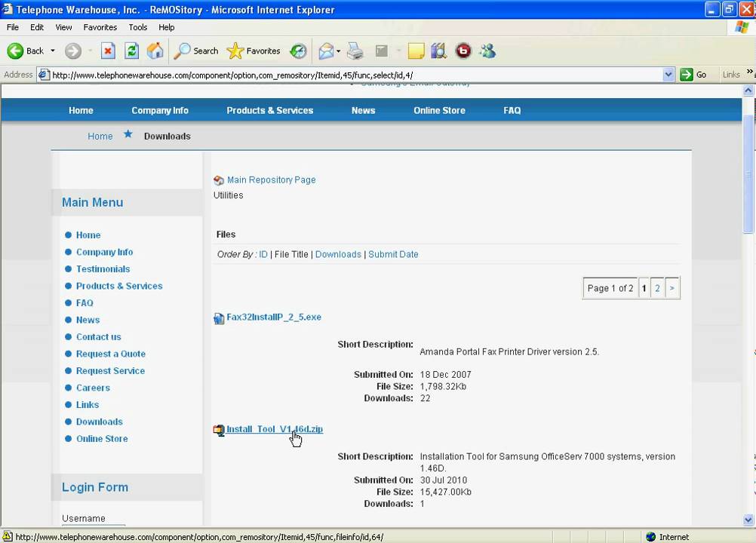This screenshot has width=756, height=543.
Task: Click the current page number 1
Action: pyautogui.click(x=644, y=288)
